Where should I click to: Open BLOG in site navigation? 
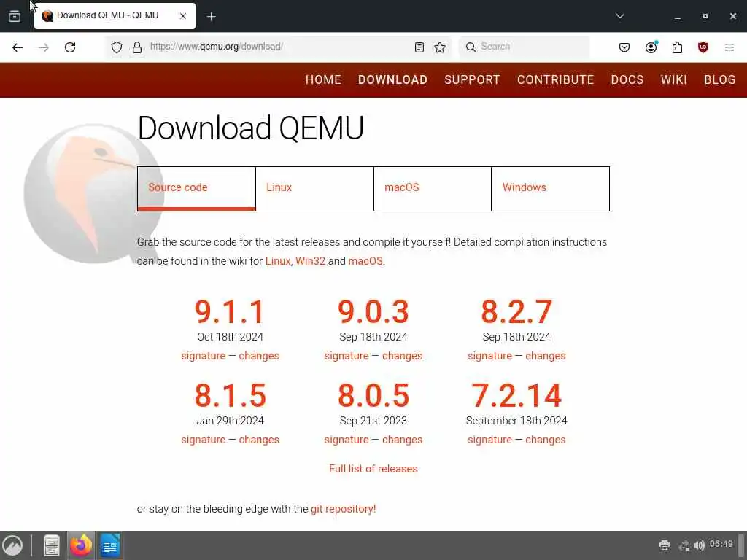[x=720, y=79]
